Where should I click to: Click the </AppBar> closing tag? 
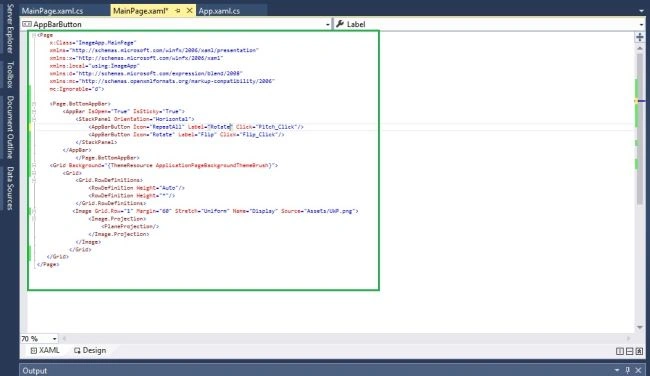click(77, 150)
